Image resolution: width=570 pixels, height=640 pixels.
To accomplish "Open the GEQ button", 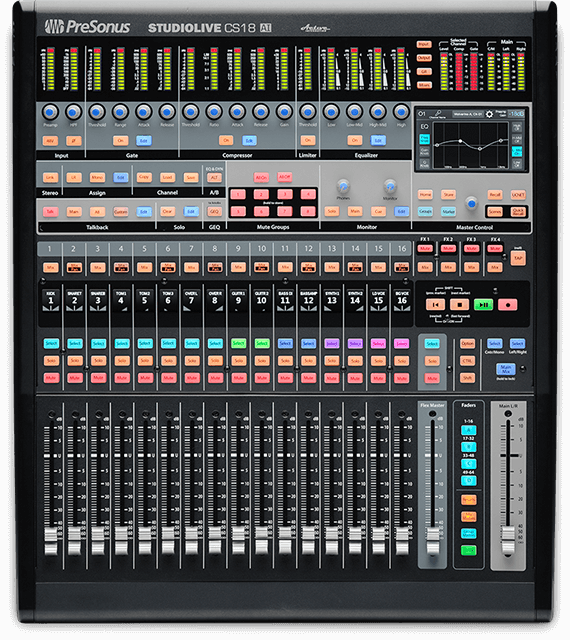I will 214,211.
